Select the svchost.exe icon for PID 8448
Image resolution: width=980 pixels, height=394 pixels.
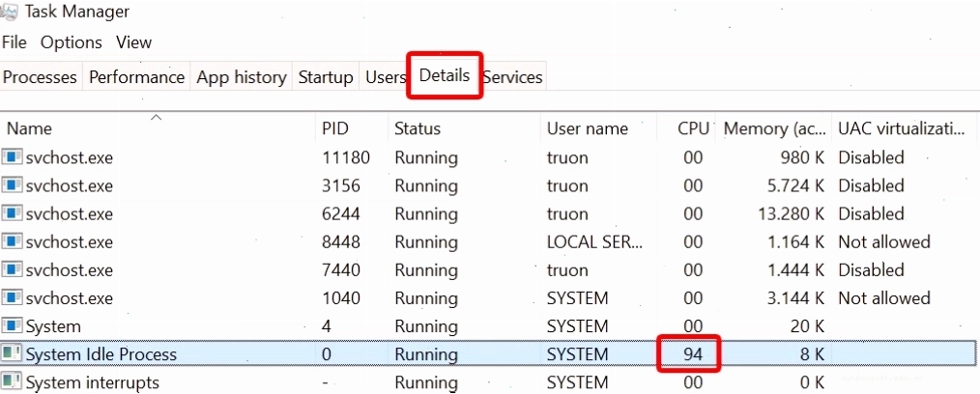point(13,241)
